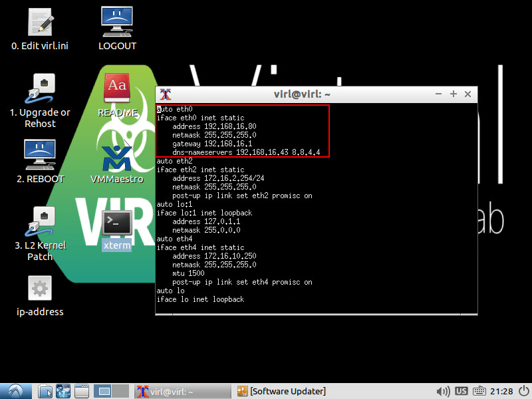This screenshot has width=532, height=399.
Task: Click the 'address 172.16.2.254/24' line
Action: (x=218, y=178)
